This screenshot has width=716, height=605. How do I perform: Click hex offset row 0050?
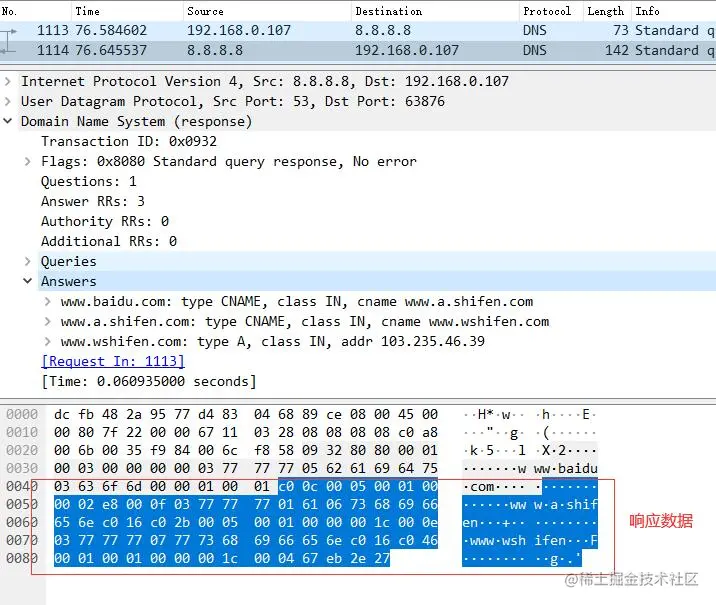pos(22,505)
